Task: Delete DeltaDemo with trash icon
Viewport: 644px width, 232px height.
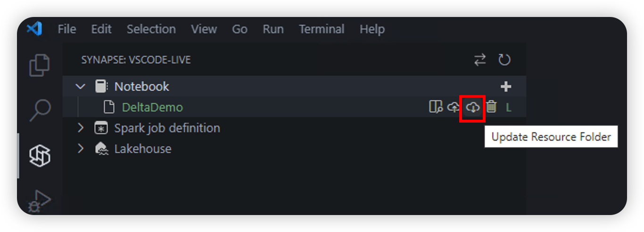Action: (x=491, y=107)
